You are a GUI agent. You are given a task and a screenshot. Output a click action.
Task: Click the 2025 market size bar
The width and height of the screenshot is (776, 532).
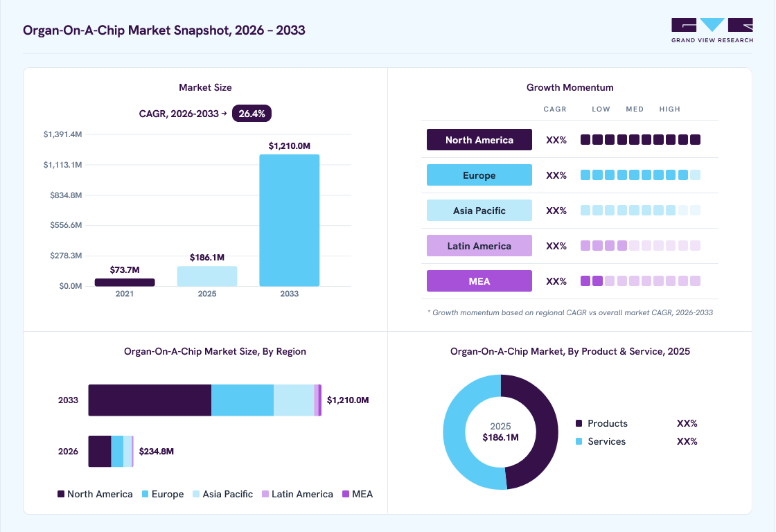207,276
